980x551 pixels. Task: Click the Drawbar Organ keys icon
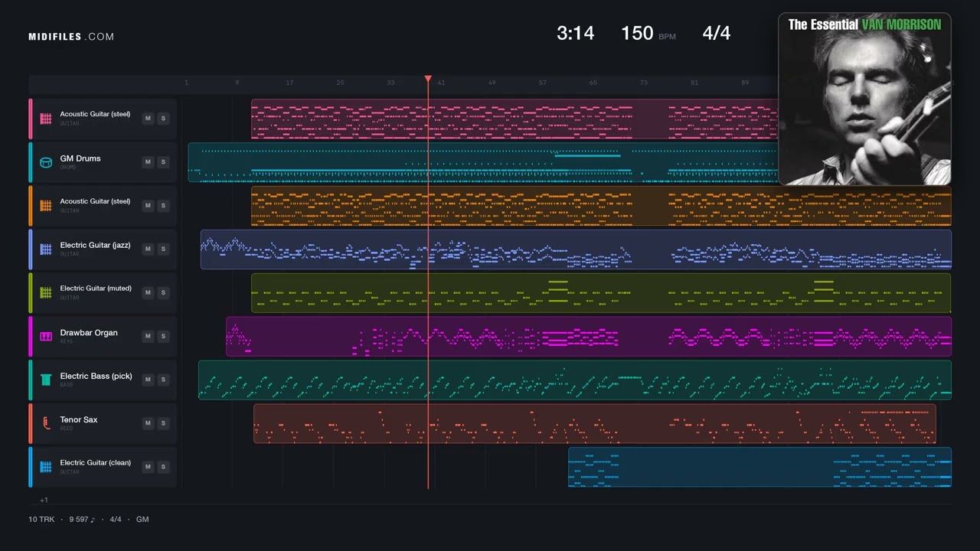point(46,336)
